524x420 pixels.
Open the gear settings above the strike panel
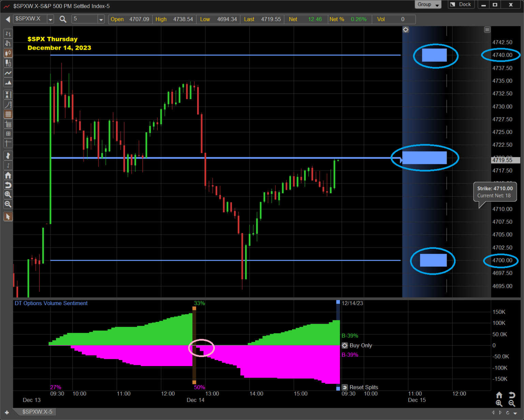tap(406, 30)
